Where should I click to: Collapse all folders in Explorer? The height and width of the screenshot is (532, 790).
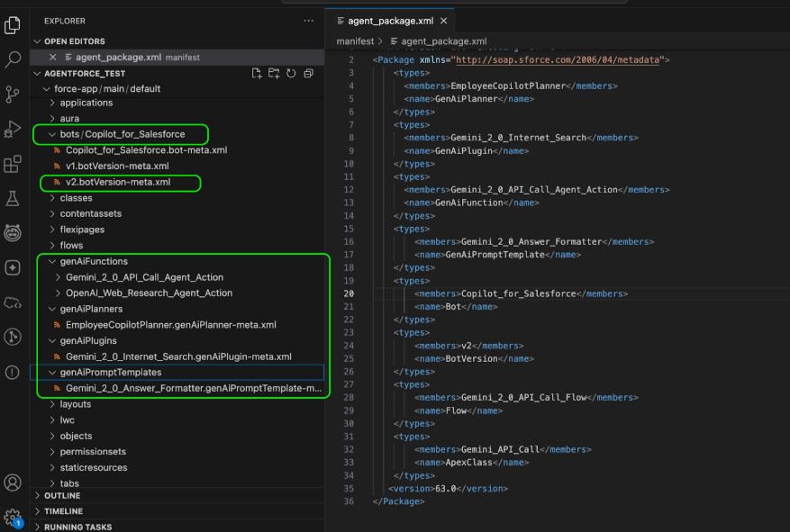tap(308, 74)
